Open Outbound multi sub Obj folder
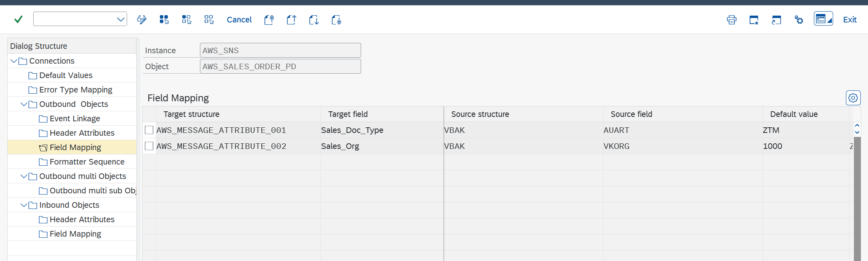Screen dimensions: 868x261 point(93,191)
